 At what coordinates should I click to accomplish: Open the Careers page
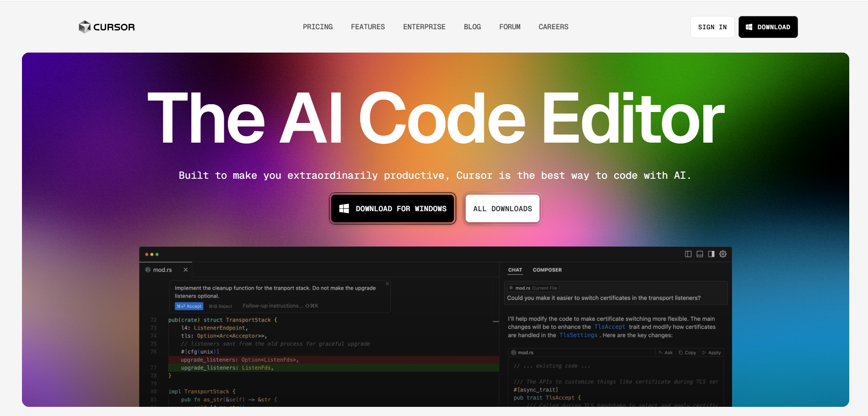(553, 27)
